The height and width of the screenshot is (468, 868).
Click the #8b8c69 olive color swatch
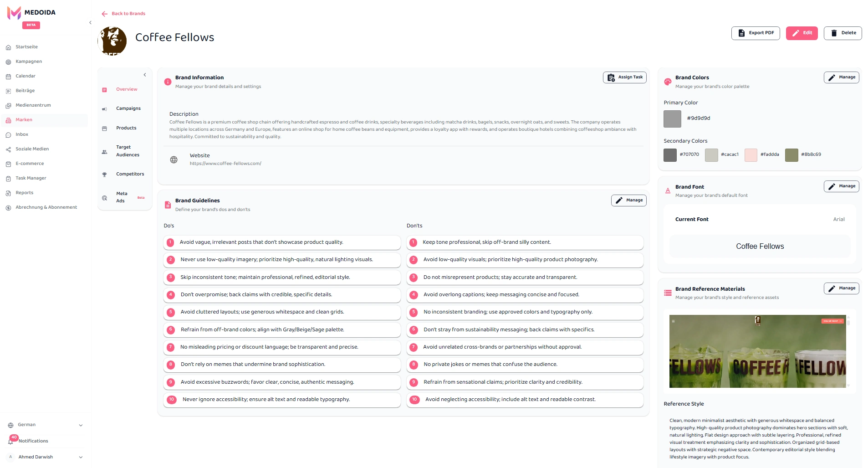tap(791, 155)
